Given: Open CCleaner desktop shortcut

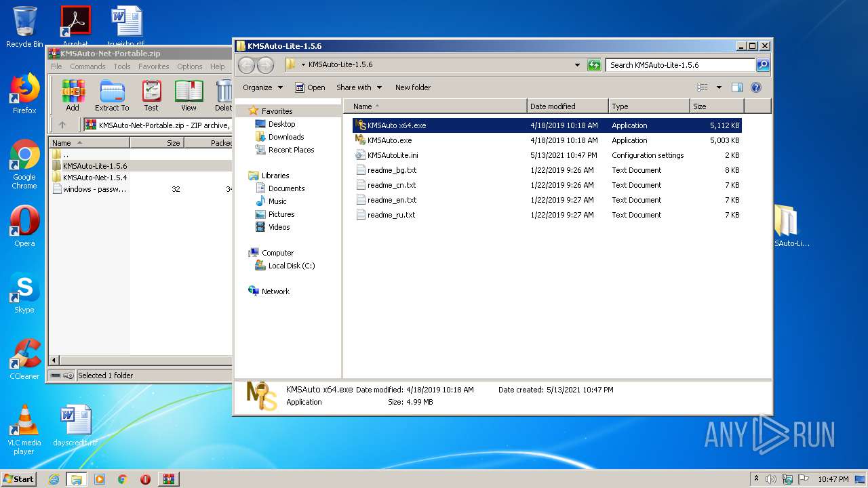Looking at the screenshot, I should [x=24, y=359].
